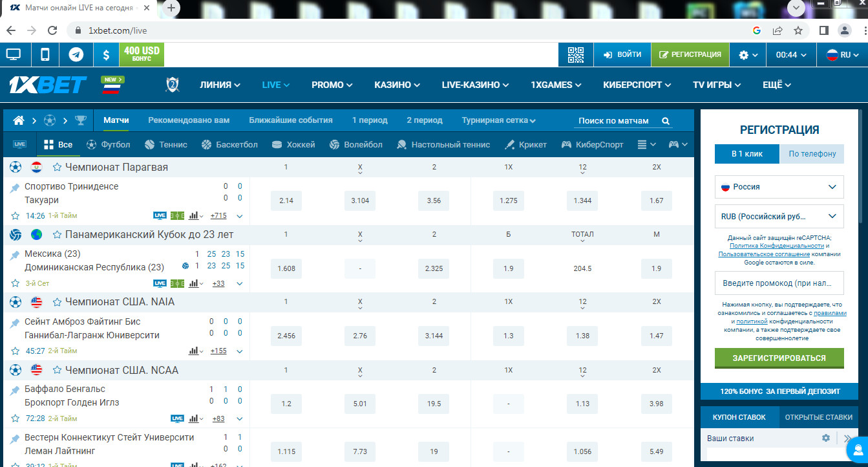868x467 pixels.
Task: Favorite the Мексика (23) match star
Action: click(x=15, y=283)
